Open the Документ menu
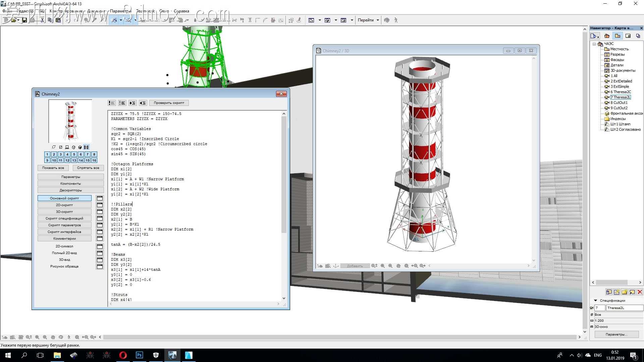 96,11
